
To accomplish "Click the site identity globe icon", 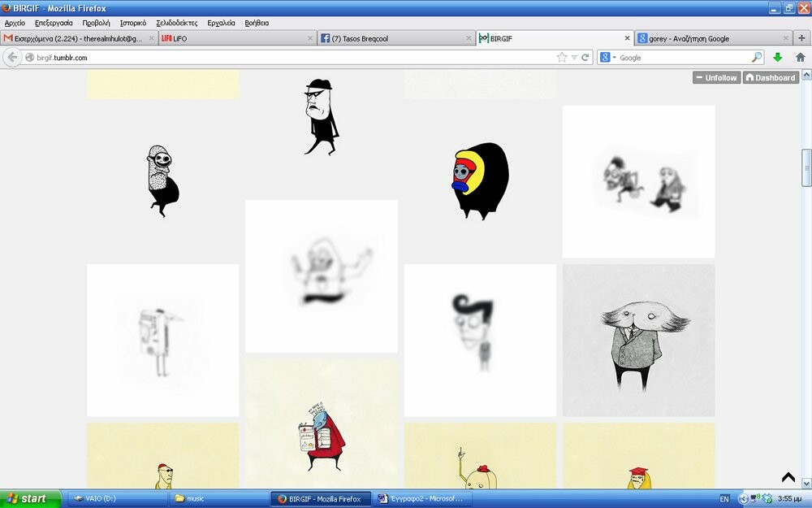I will pos(30,58).
